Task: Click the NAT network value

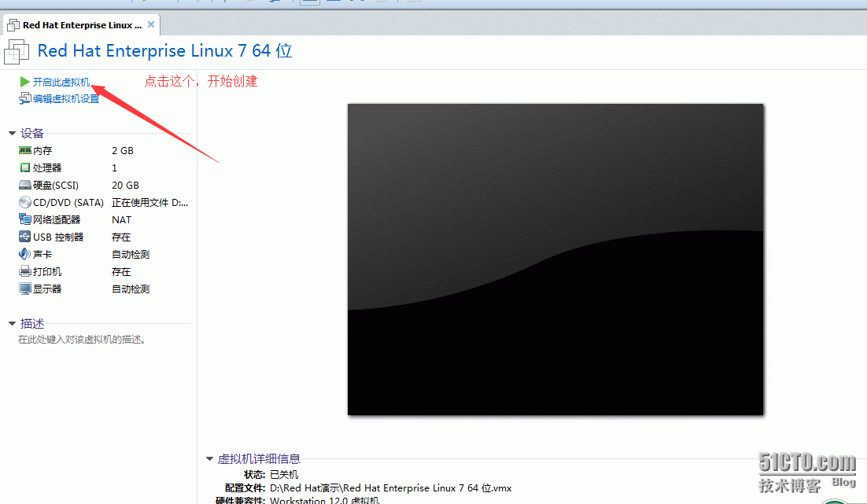Action: [x=121, y=220]
